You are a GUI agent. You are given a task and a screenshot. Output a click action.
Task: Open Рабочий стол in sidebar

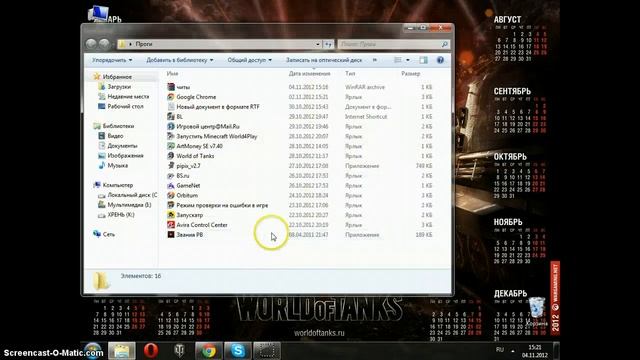125,106
